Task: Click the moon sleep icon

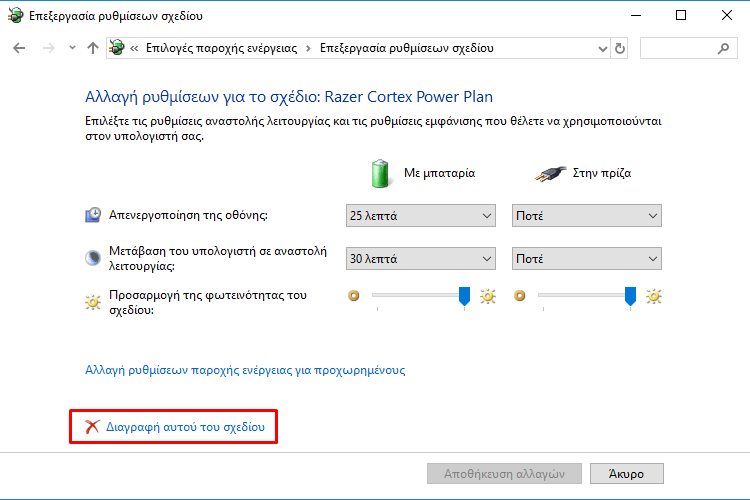Action: coord(93,258)
